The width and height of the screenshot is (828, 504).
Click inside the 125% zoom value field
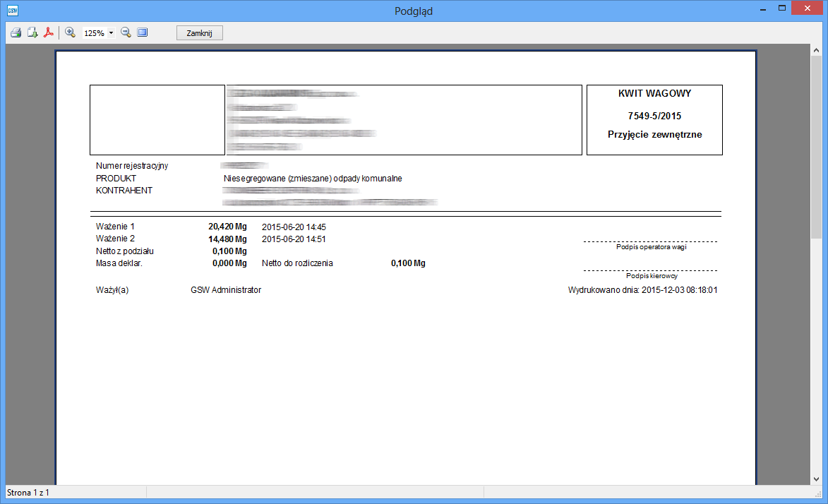[94, 33]
